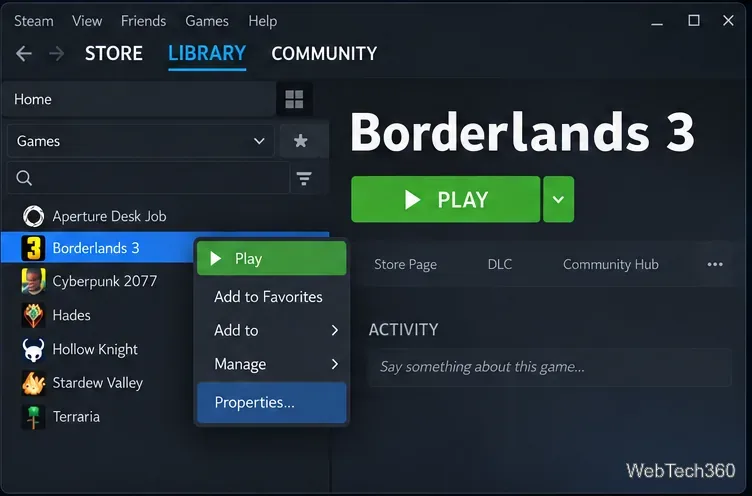
Task: Click the Home button in the sidebar
Action: (139, 99)
